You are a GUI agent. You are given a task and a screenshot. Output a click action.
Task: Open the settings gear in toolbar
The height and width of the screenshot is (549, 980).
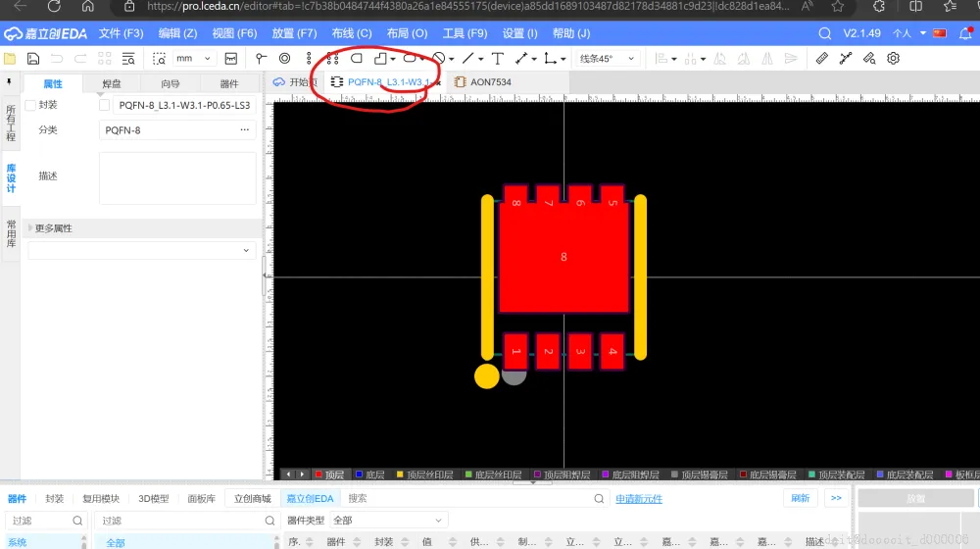point(894,59)
